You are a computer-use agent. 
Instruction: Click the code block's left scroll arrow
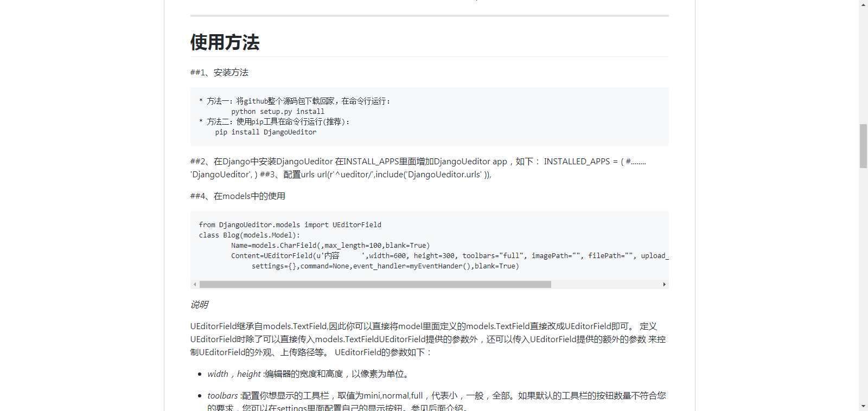point(195,284)
